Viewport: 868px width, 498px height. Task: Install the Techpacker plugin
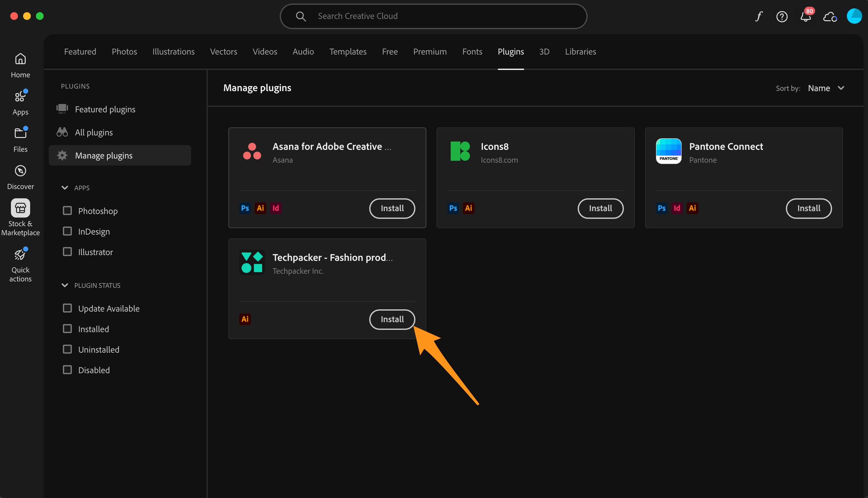pos(392,319)
